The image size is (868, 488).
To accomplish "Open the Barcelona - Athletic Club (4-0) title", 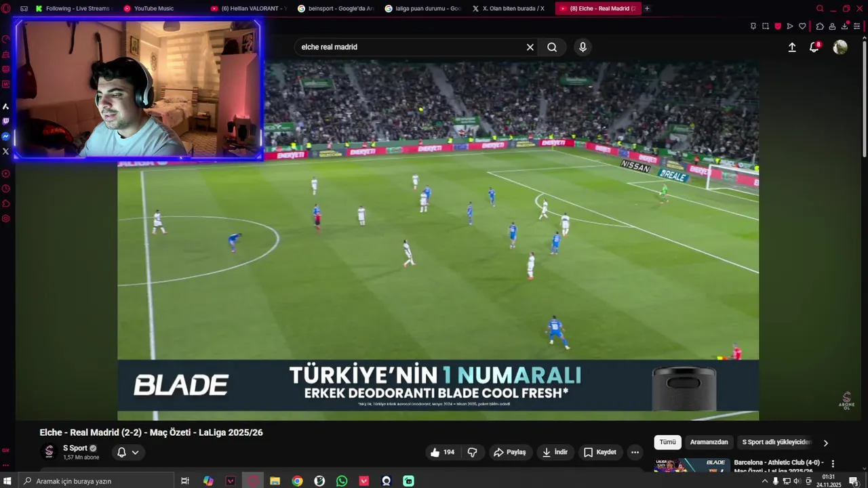I will pyautogui.click(x=778, y=466).
